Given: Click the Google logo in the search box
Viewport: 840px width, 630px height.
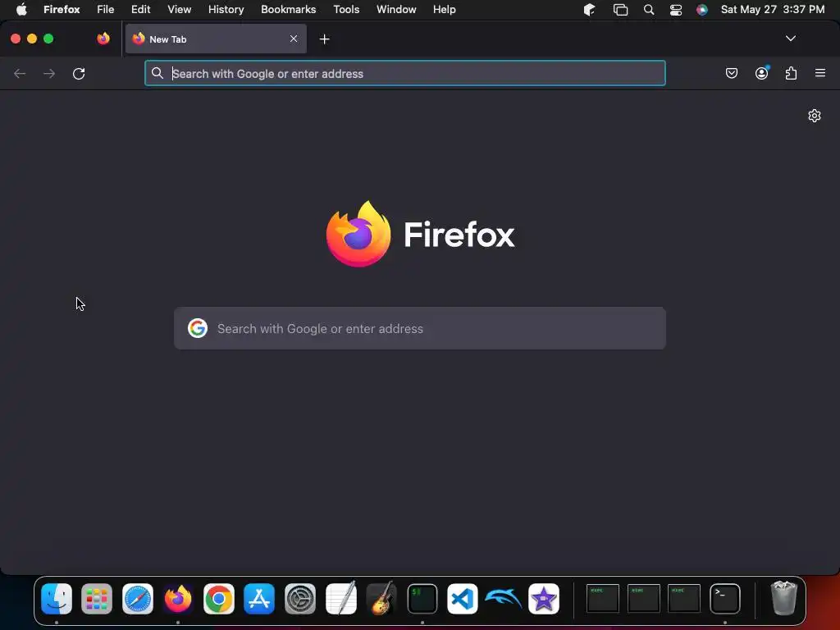Looking at the screenshot, I should click(198, 328).
